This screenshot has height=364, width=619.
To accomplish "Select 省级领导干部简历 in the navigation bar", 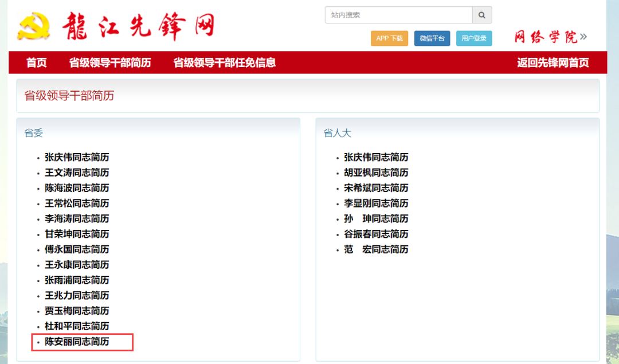I will click(110, 62).
